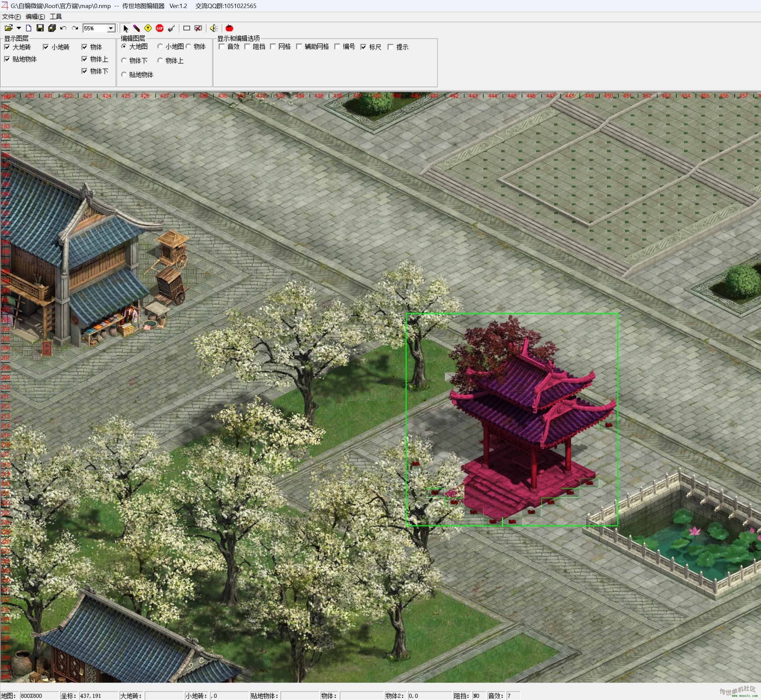The height and width of the screenshot is (700, 761).
Task: Expand the arrow next to open folder
Action: coord(18,28)
